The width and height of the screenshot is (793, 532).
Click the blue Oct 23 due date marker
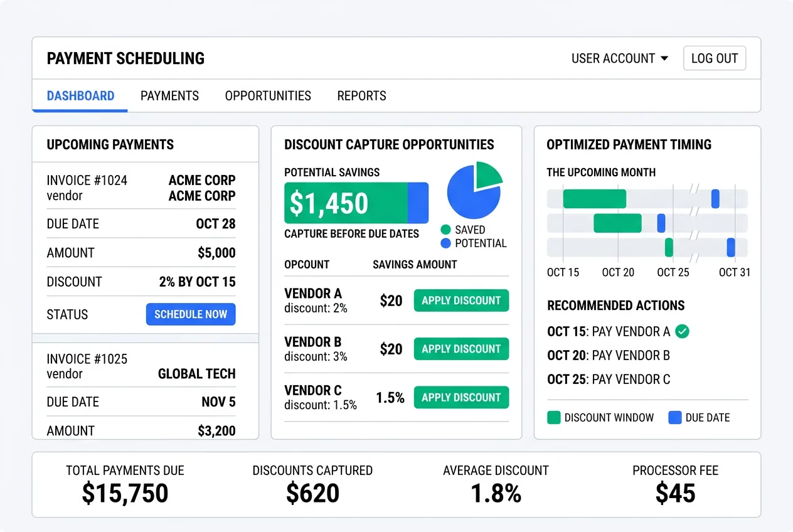coord(660,223)
